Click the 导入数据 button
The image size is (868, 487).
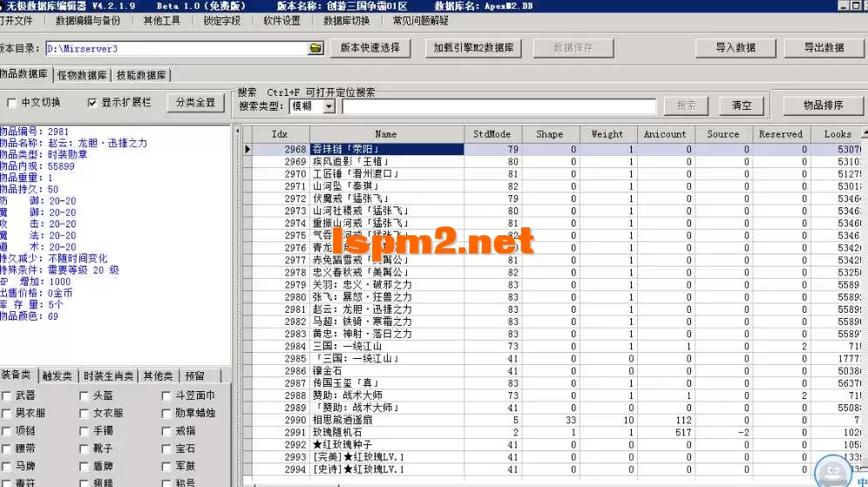coord(736,48)
